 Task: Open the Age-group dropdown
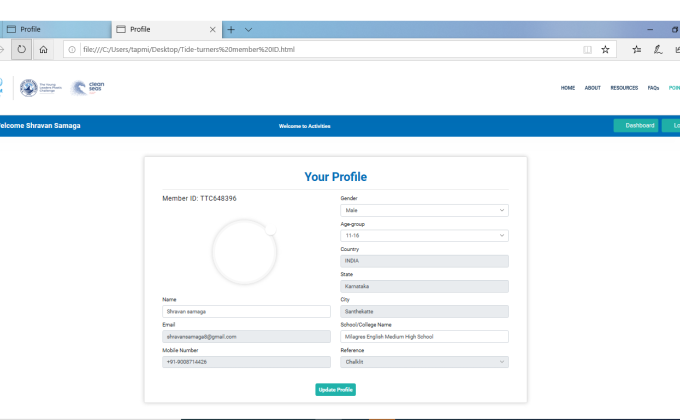click(x=424, y=236)
